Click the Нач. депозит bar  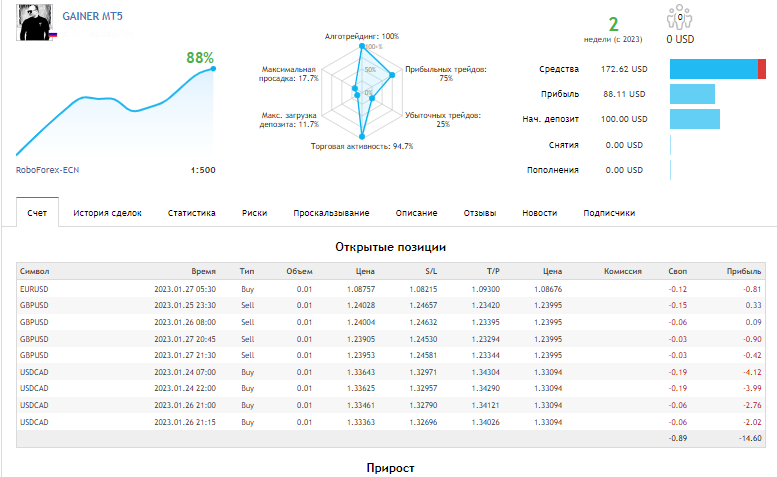point(695,119)
